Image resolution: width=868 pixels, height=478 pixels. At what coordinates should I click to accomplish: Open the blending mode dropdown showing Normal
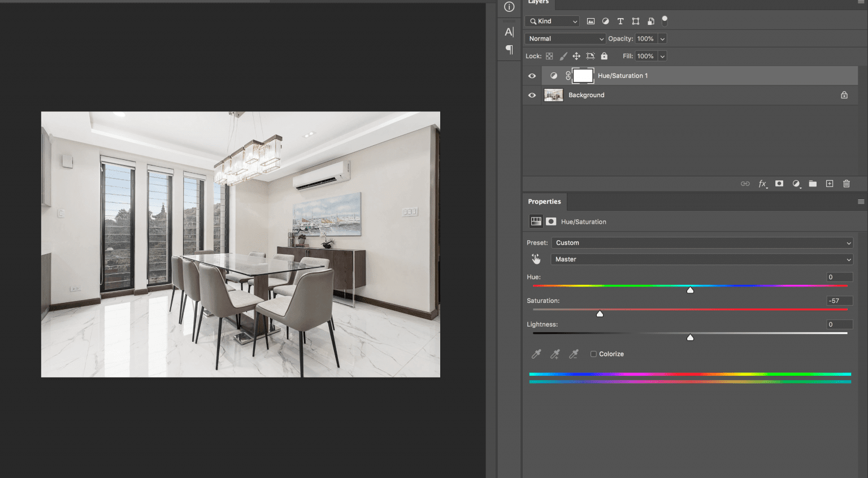tap(564, 38)
